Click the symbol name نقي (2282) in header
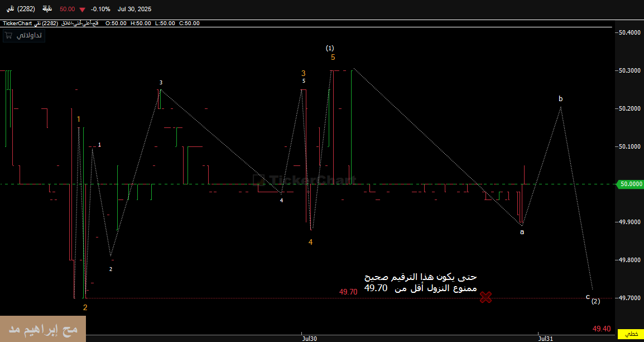Screen dimensions: 644x342 [x=20, y=9]
